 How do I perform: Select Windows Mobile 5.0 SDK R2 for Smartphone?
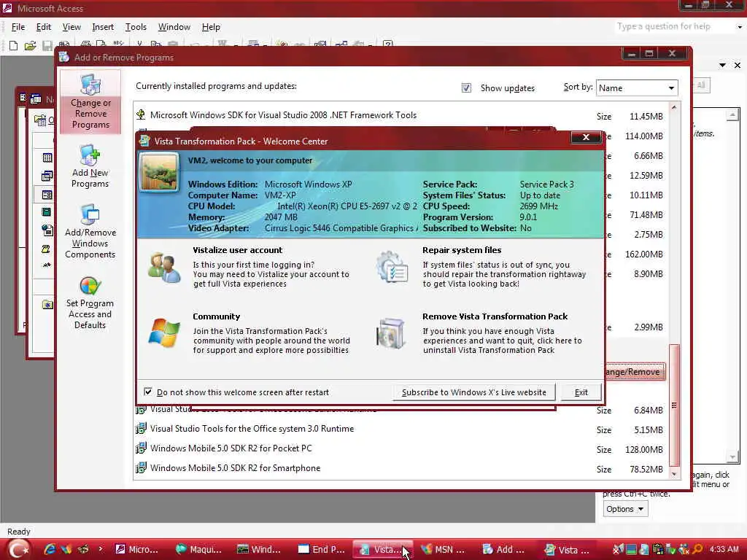coord(236,468)
